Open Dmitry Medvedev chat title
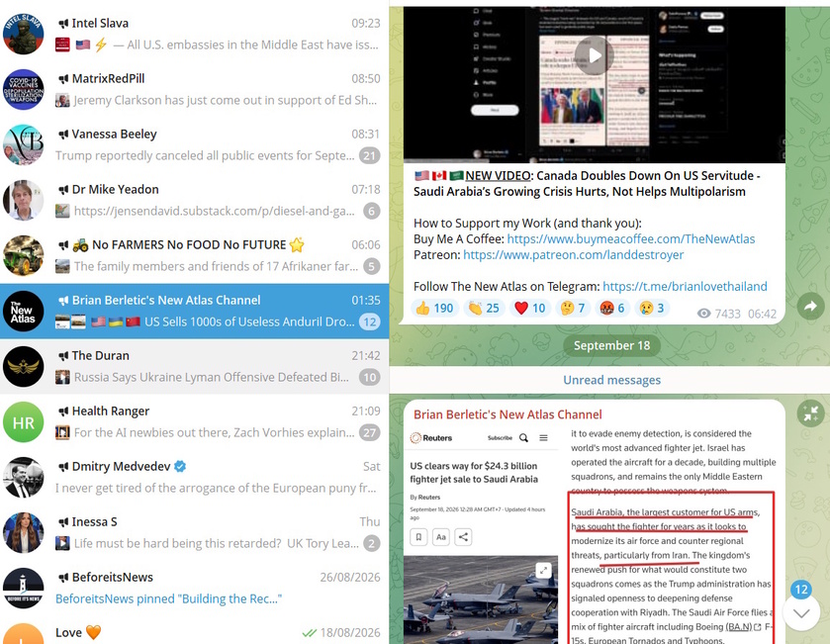Image resolution: width=830 pixels, height=644 pixels. coord(122,466)
